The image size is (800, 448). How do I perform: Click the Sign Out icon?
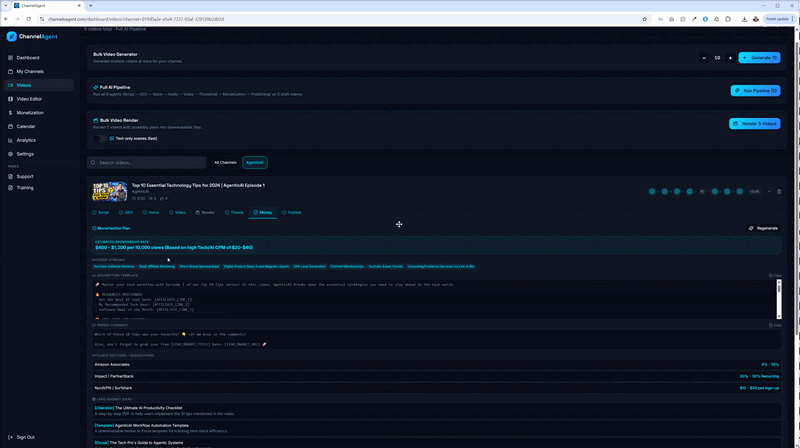point(11,437)
